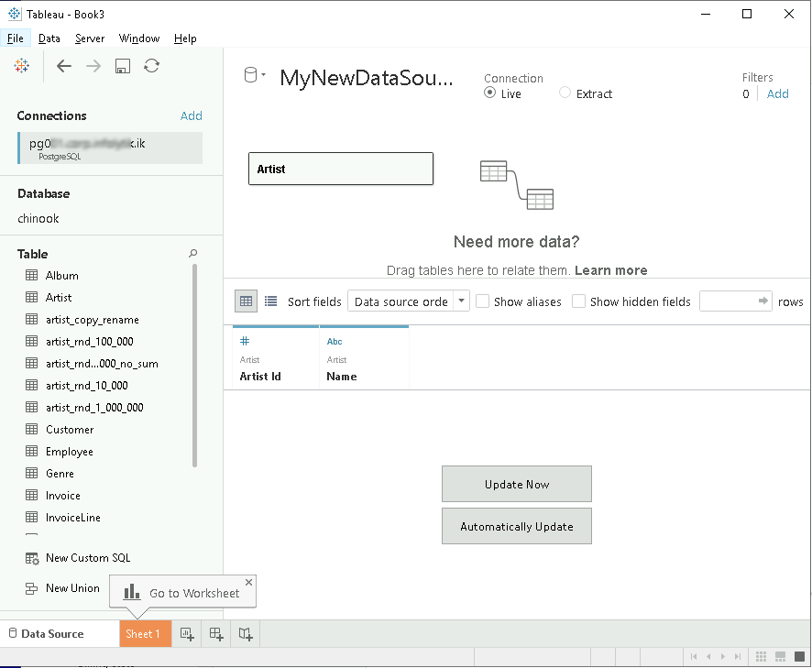Close the Go to Worksheet tooltip
Screen dimensions: 812x668
click(249, 582)
